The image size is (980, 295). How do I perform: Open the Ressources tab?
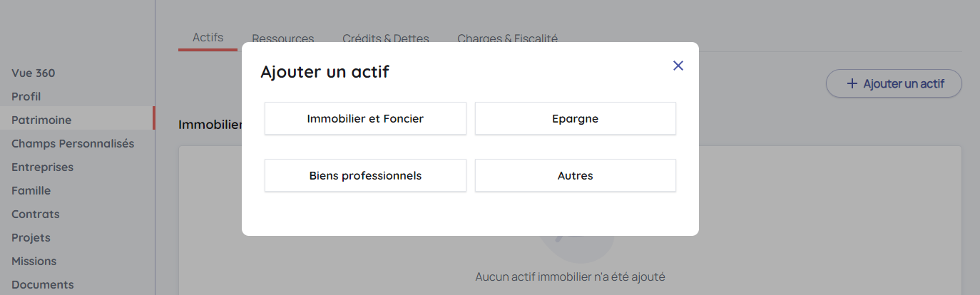click(x=282, y=38)
